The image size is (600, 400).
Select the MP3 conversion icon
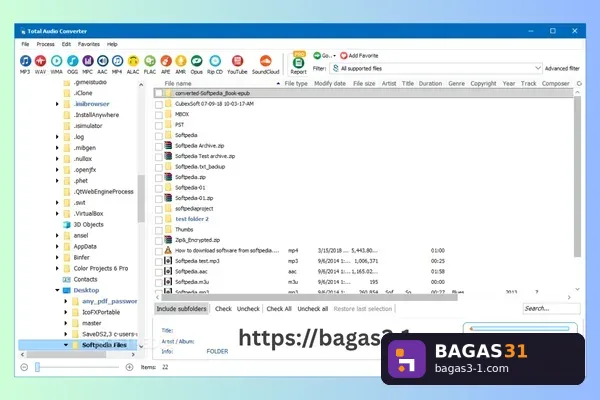(25, 61)
